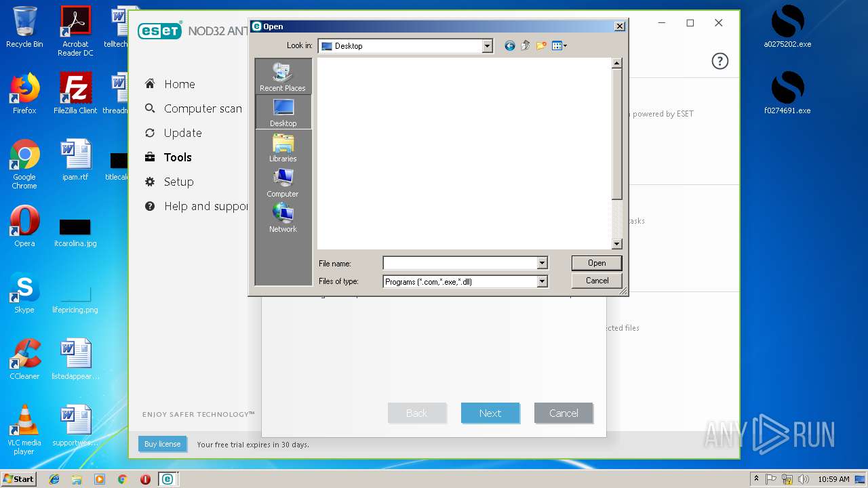Select a0275202.exe desktop file
The image size is (868, 488).
(x=787, y=27)
